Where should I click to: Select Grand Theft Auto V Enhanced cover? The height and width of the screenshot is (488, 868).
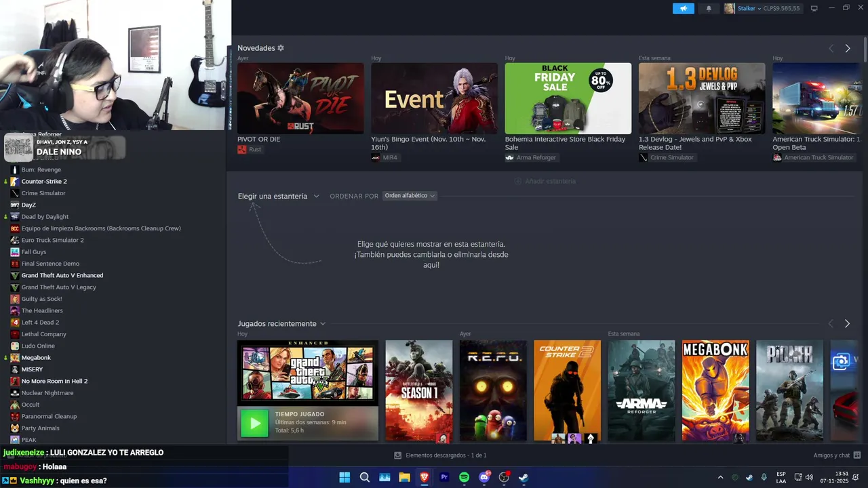pos(308,373)
